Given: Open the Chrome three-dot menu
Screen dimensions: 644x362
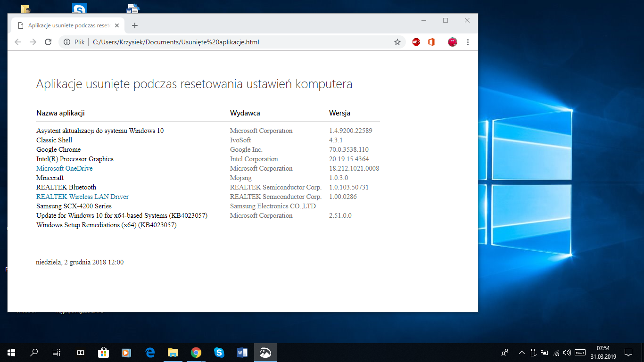Looking at the screenshot, I should 468,42.
